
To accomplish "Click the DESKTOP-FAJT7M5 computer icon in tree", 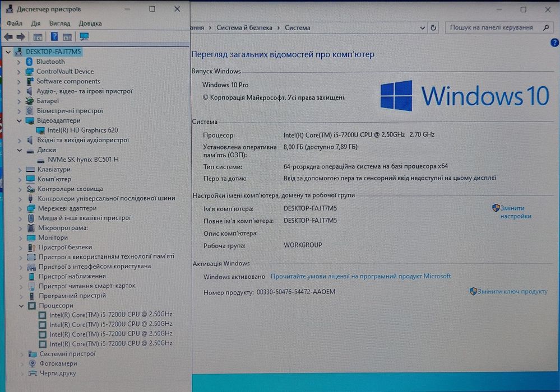I will pos(19,52).
